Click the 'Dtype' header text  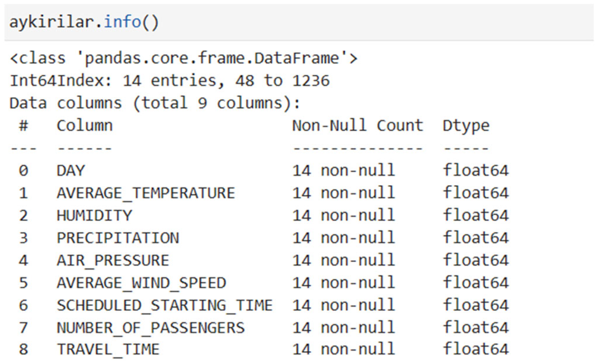(466, 126)
